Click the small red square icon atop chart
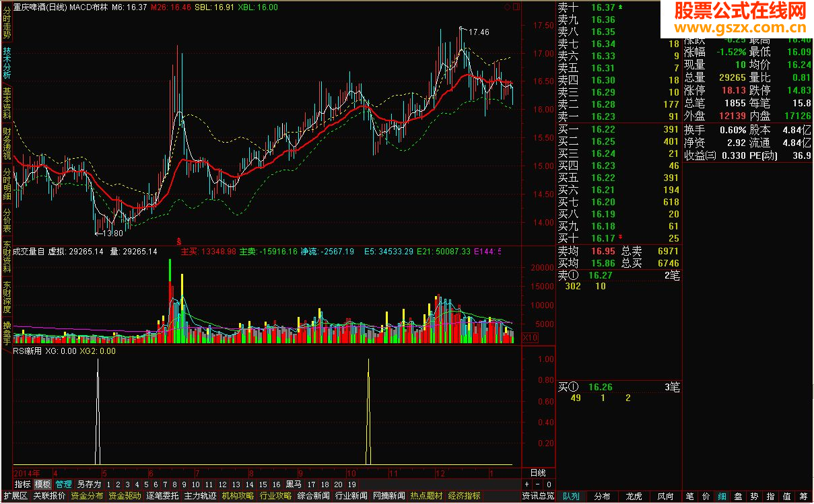The image size is (814, 504). [516, 6]
